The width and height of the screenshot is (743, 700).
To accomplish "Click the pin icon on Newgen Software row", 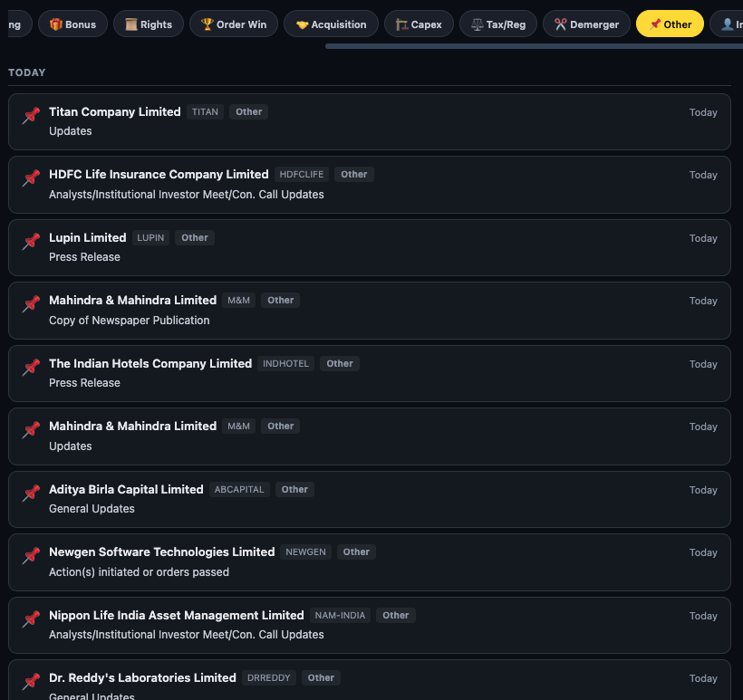I will click(x=30, y=555).
